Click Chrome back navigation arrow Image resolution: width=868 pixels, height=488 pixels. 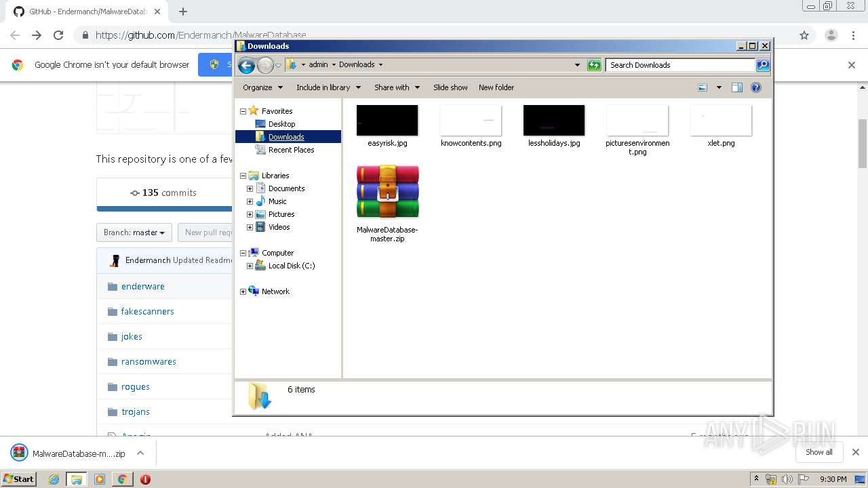(15, 35)
